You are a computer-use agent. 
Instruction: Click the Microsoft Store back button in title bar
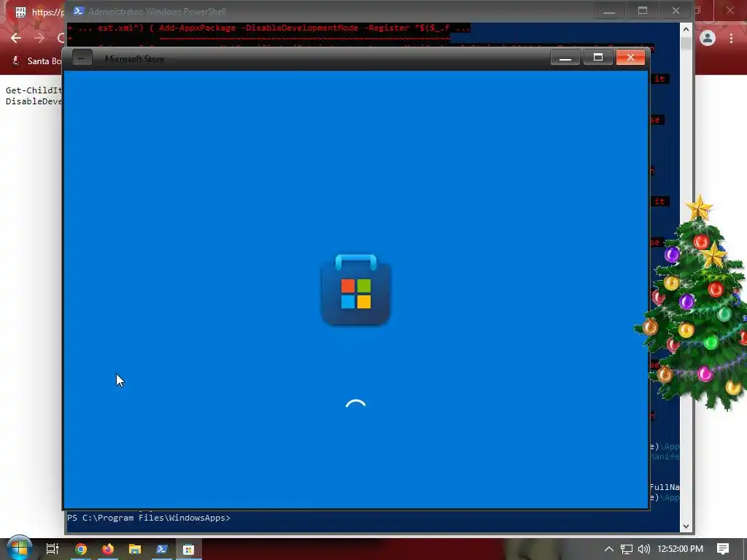pos(82,58)
